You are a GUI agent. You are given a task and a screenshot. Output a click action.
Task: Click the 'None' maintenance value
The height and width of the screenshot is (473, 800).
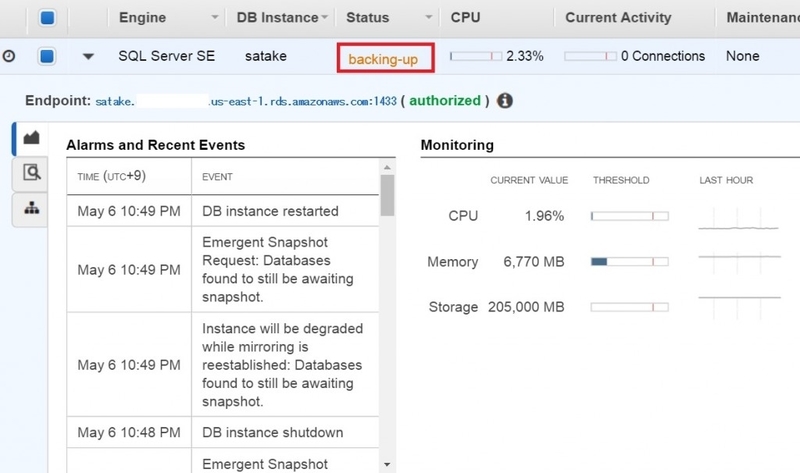pos(742,56)
